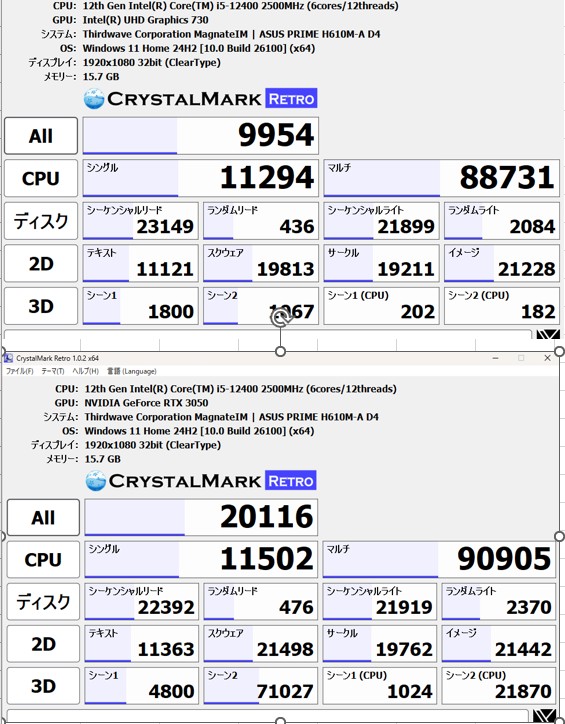Run the 3D benchmark in the UHD Graphics 730 window

pos(41,306)
